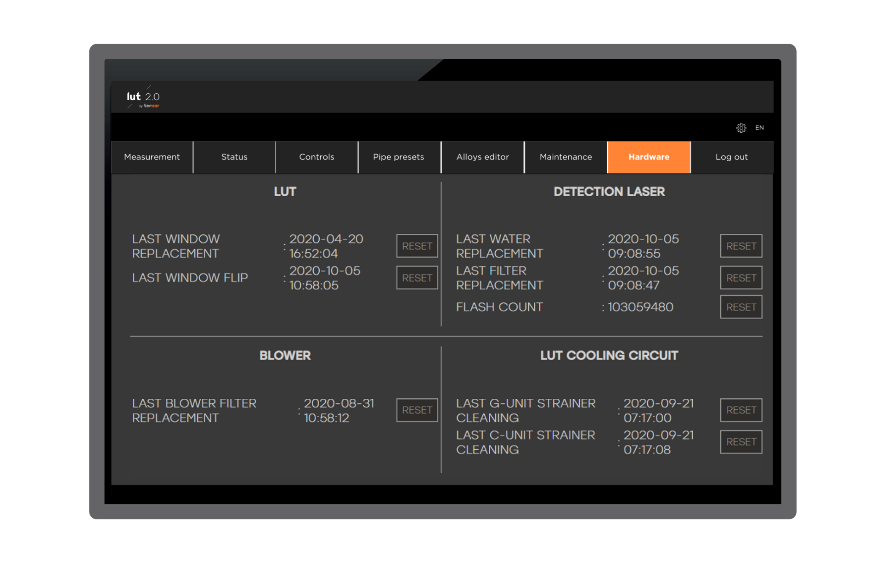Reset the last window flip date
This screenshot has height=588, width=882.
coord(417,278)
